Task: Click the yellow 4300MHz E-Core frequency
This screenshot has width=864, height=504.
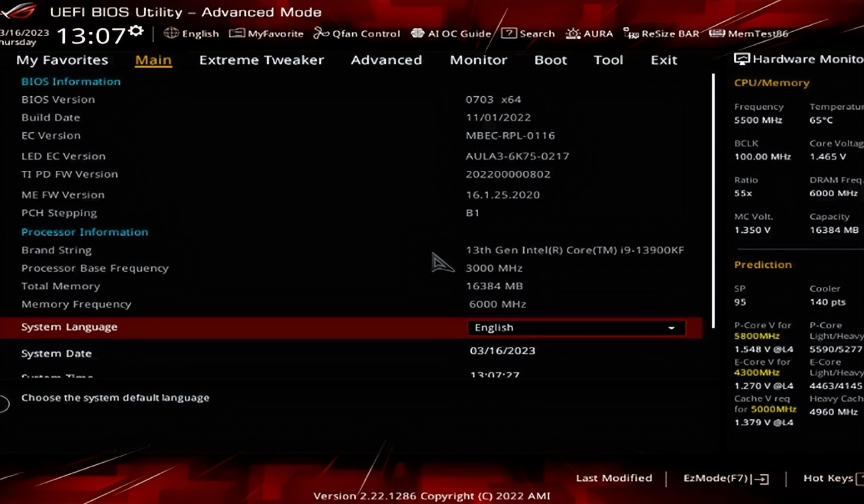Action: click(757, 373)
